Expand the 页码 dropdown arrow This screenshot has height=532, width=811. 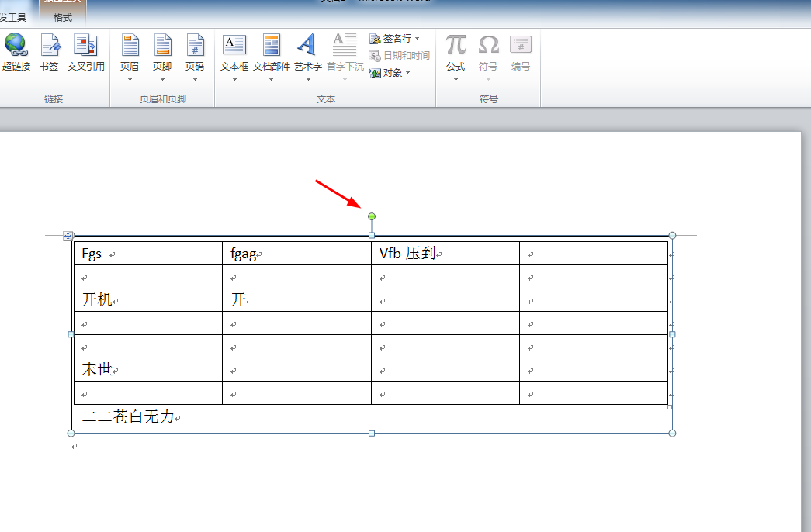point(195,80)
